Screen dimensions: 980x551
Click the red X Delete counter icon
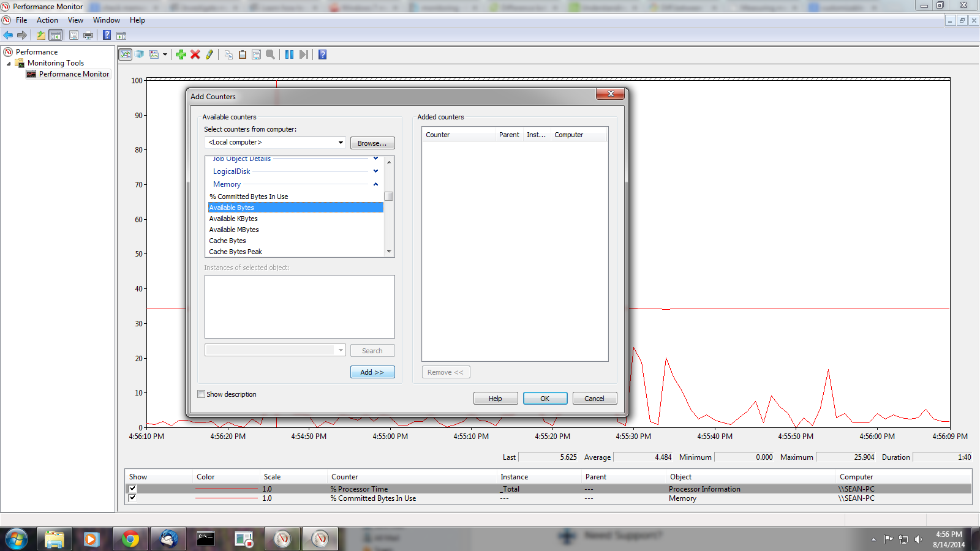(195, 54)
